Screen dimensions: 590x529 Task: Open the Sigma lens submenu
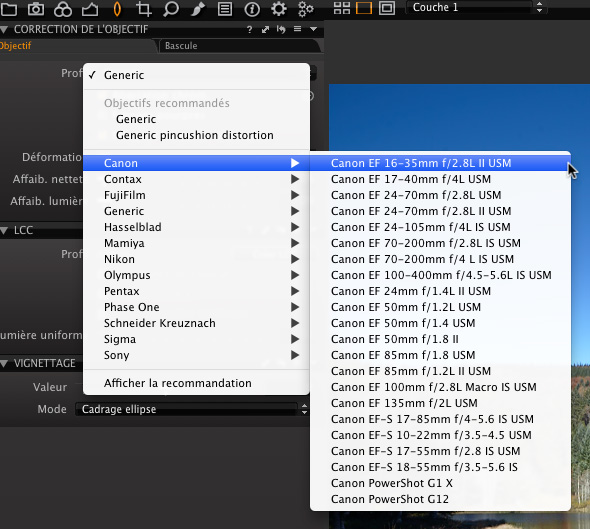(x=196, y=339)
